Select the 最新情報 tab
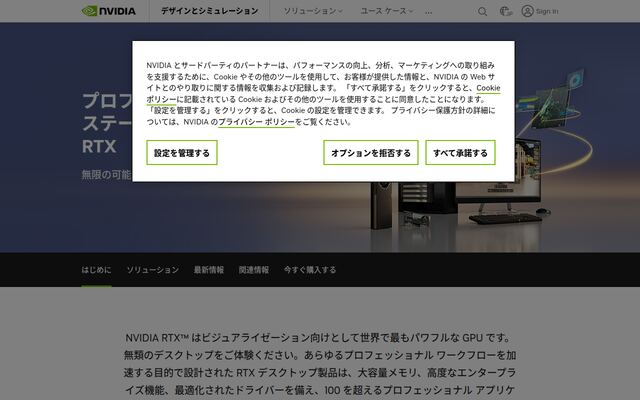Image resolution: width=640 pixels, height=400 pixels. (209, 270)
